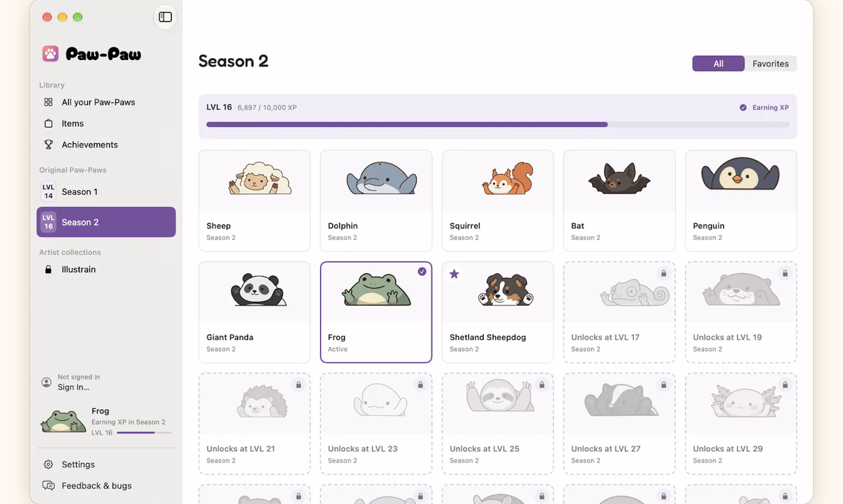Select the Dolphin paw-paw card
This screenshot has width=843, height=504.
(x=376, y=201)
